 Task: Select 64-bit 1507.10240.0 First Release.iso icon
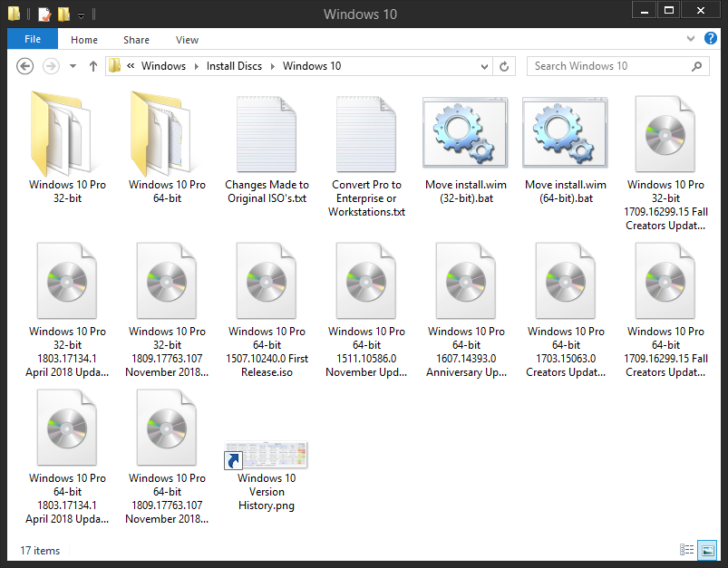tap(267, 280)
